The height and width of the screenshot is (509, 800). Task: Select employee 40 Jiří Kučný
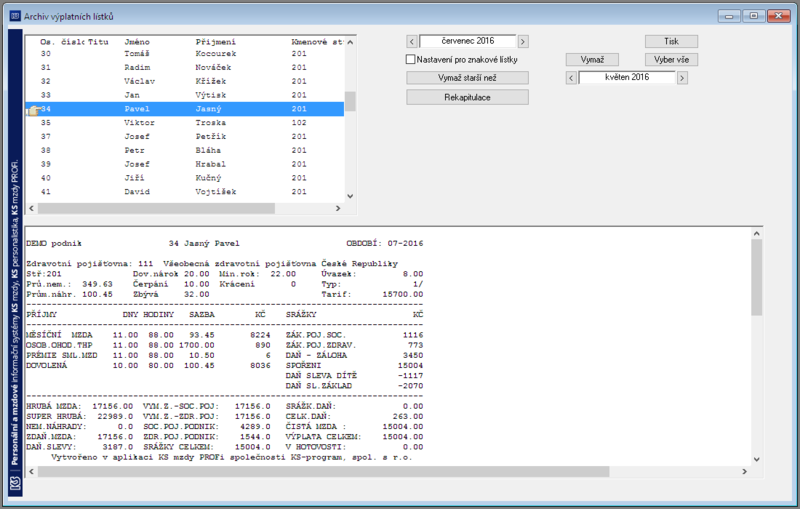coord(185,177)
